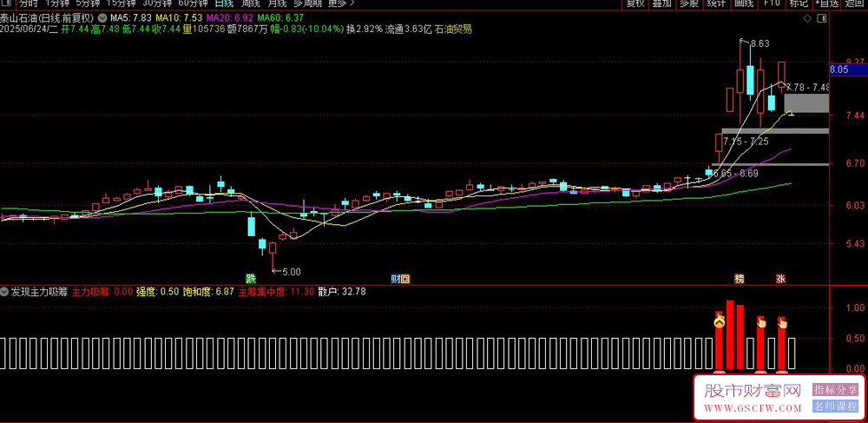Open the F10 company info
Image resolution: width=868 pixels, height=423 pixels.
(x=772, y=3)
